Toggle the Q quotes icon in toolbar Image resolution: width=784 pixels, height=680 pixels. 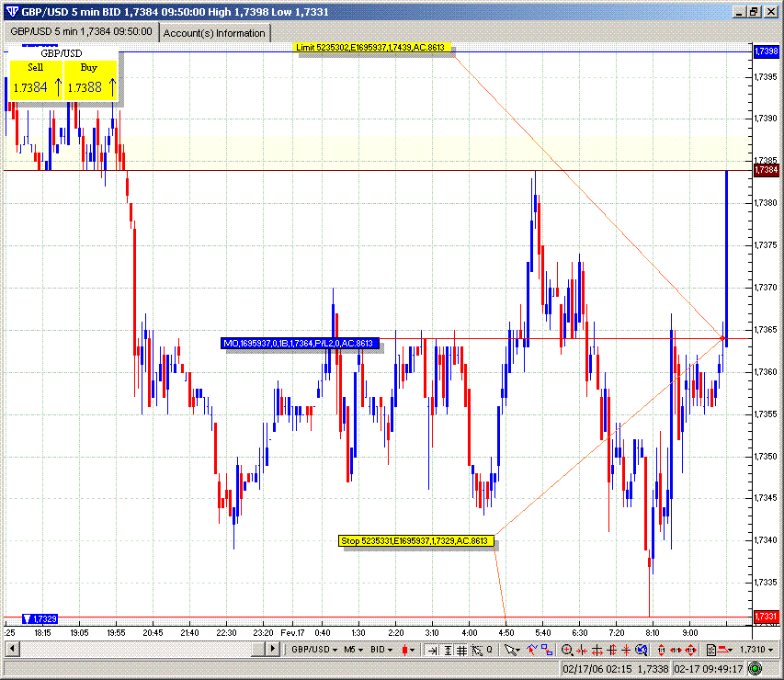pos(490,650)
